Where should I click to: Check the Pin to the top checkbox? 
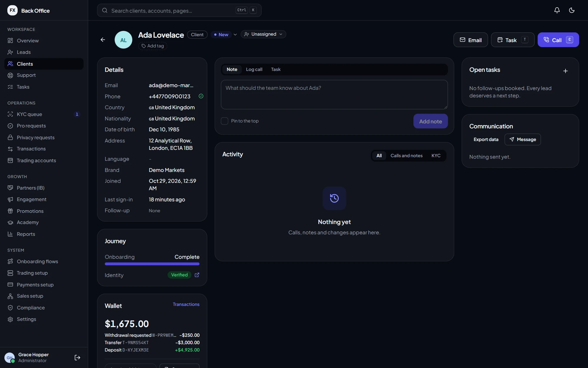coord(224,121)
